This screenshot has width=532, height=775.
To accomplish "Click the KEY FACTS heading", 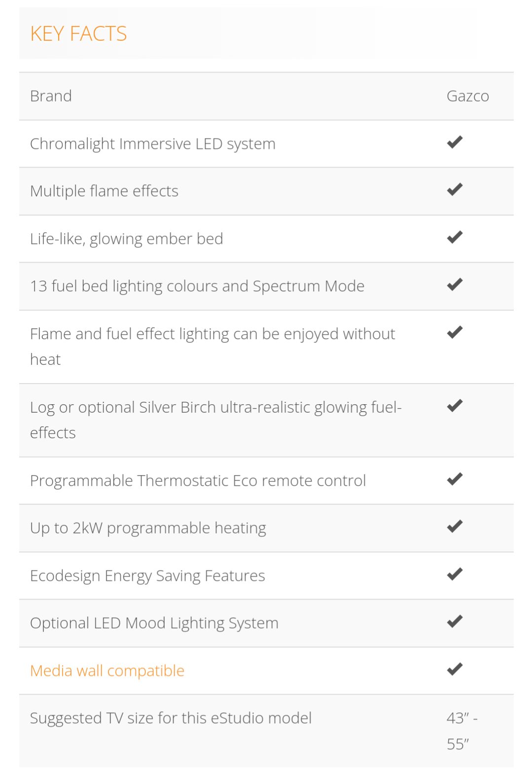I will pyautogui.click(x=78, y=34).
